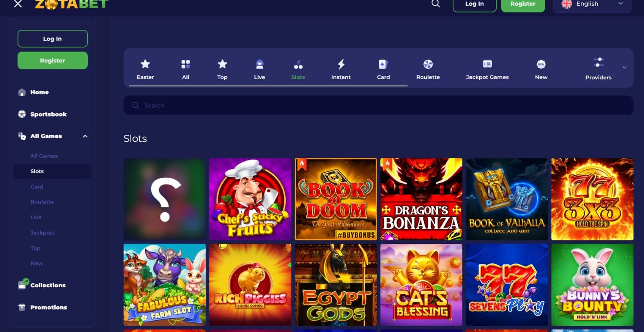Select New in the sidebar submenu

point(36,264)
